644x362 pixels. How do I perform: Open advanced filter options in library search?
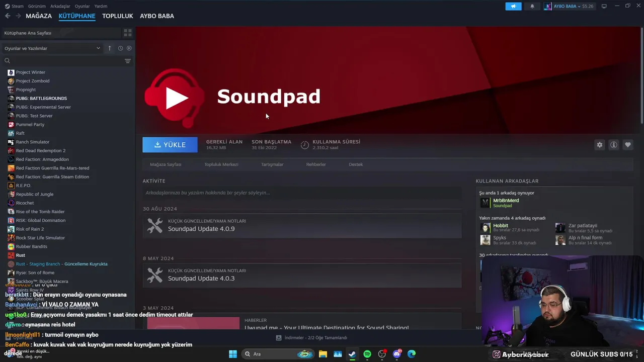click(128, 61)
